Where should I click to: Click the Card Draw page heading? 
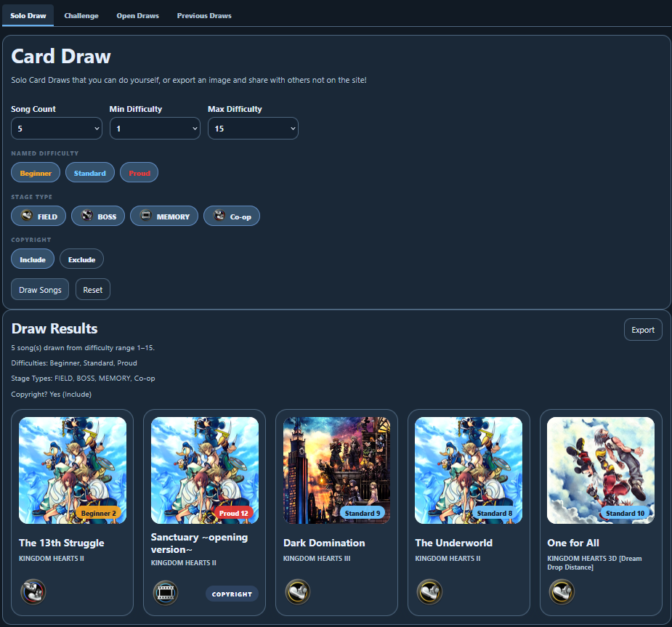point(61,56)
